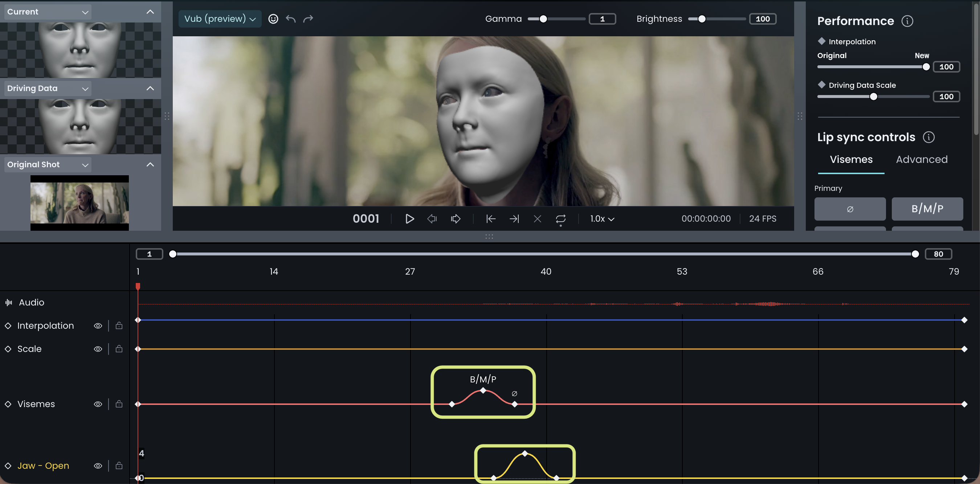The image size is (980, 484).
Task: Open the Driving Data view dropdown
Action: pos(48,88)
